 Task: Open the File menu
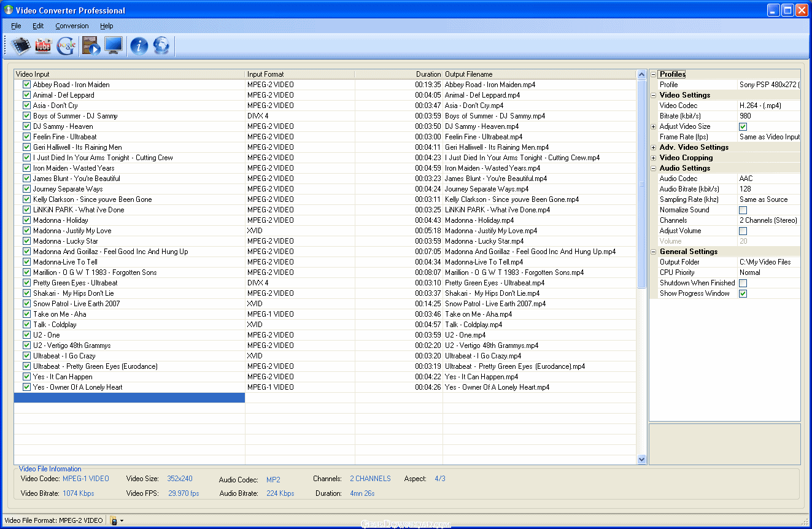pyautogui.click(x=16, y=26)
